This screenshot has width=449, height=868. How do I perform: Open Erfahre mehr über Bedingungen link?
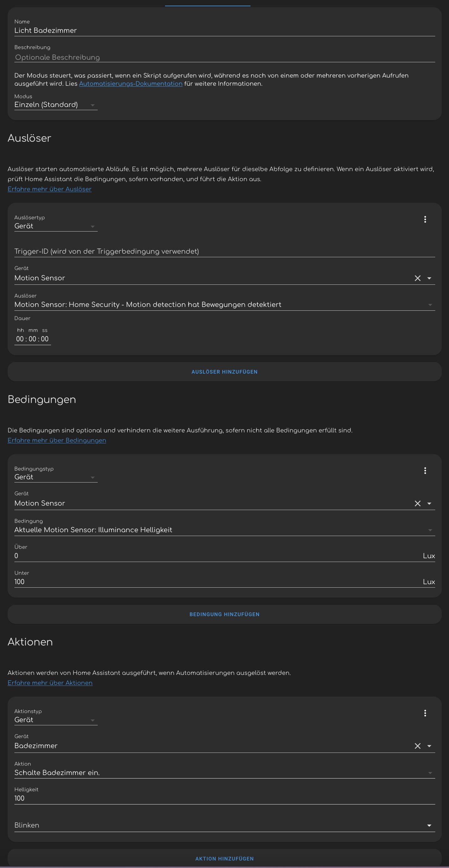click(57, 440)
